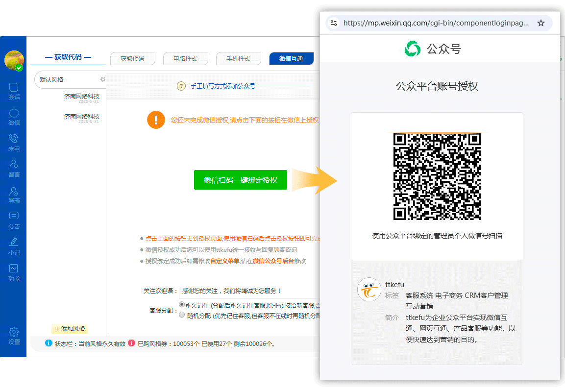Click the 公众平台账号授权 heading
The height and width of the screenshot is (392, 565).
[437, 86]
